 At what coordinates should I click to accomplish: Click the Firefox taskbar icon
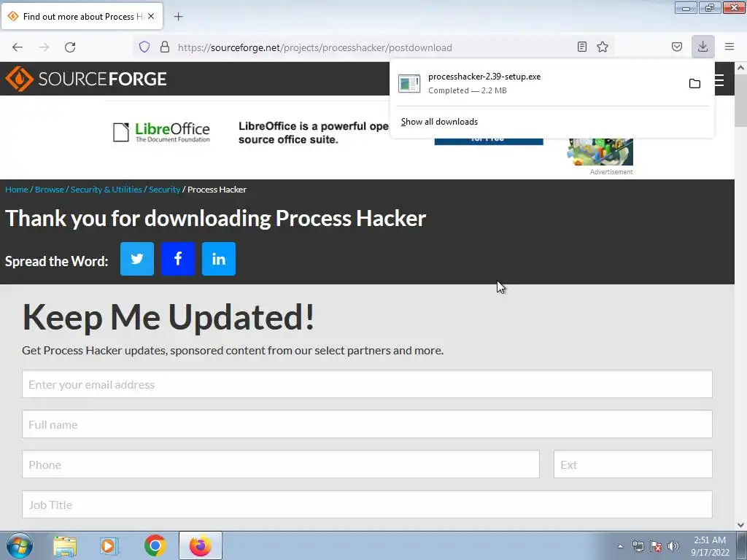[201, 545]
